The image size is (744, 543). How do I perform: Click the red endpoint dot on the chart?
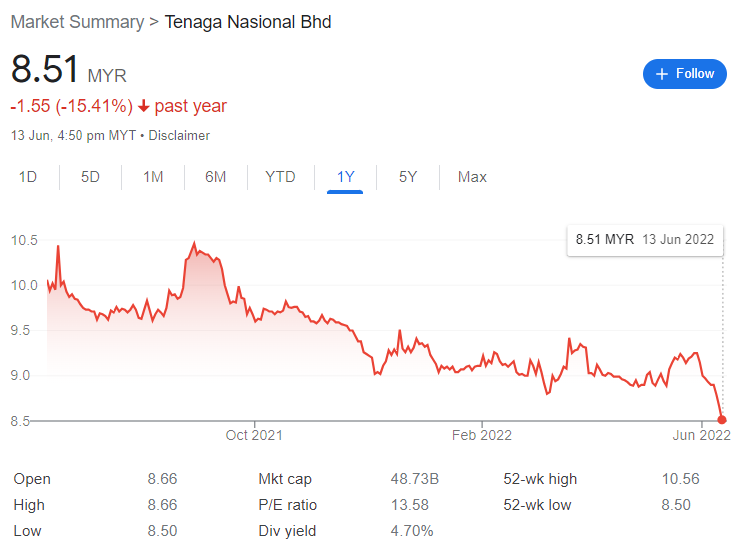coord(722,420)
